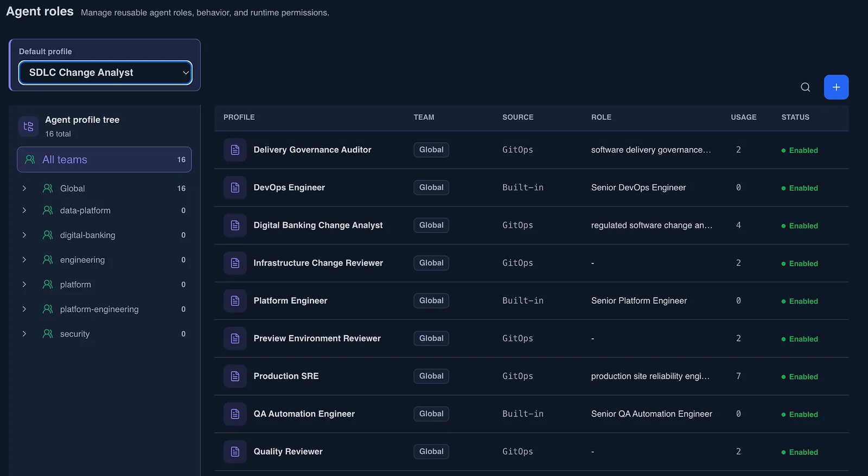Click the document icon for Infrastructure Change Reviewer
The image size is (868, 476).
(x=235, y=263)
